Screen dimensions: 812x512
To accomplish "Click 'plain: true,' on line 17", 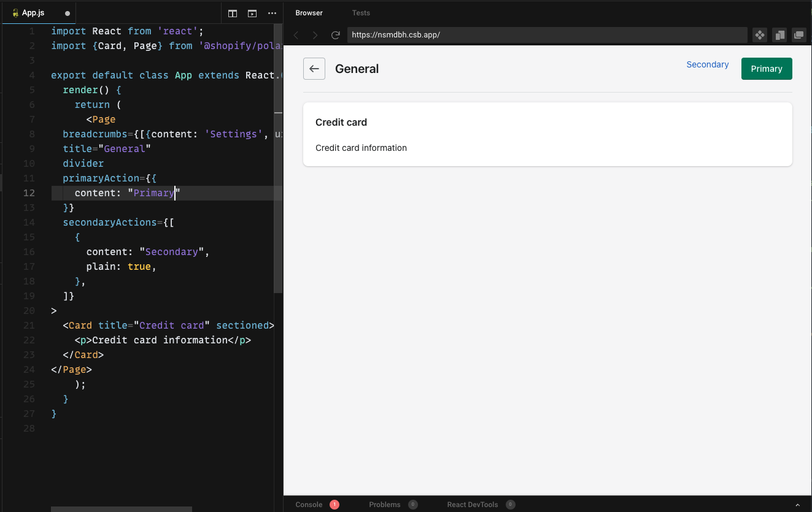I will click(x=122, y=266).
